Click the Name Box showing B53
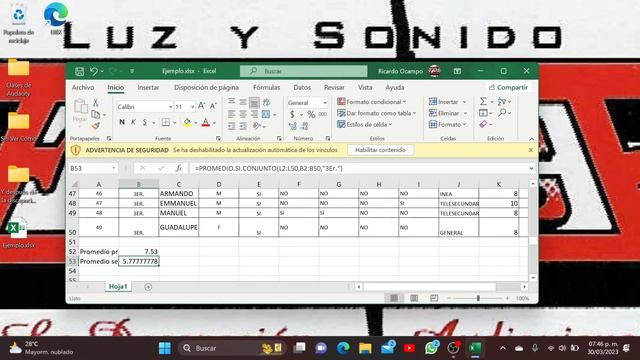640x360 pixels. click(93, 168)
